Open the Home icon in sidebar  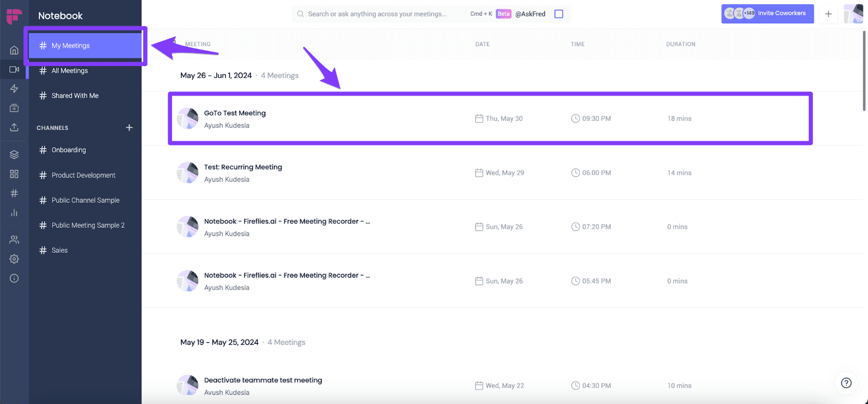(x=14, y=50)
